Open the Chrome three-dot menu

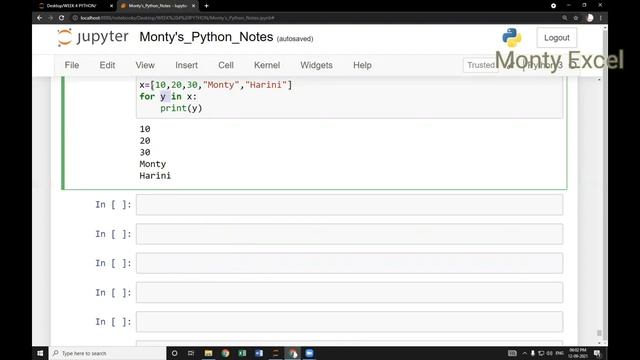pos(601,18)
